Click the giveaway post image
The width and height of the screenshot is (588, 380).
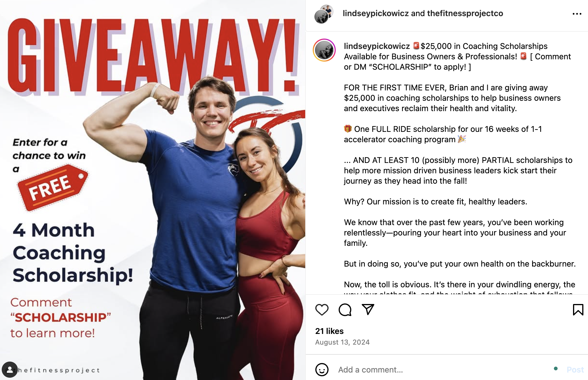tap(153, 190)
